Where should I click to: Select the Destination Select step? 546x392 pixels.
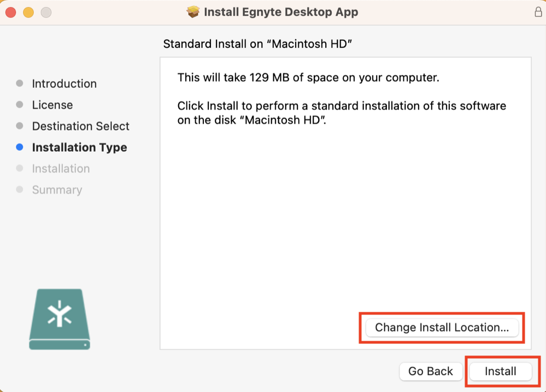(x=80, y=126)
